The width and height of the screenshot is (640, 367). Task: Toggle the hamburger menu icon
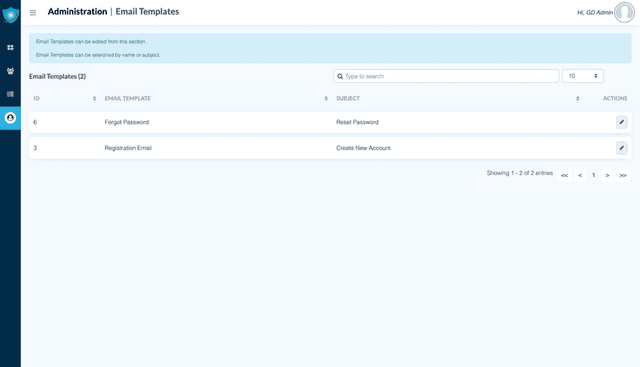(33, 13)
